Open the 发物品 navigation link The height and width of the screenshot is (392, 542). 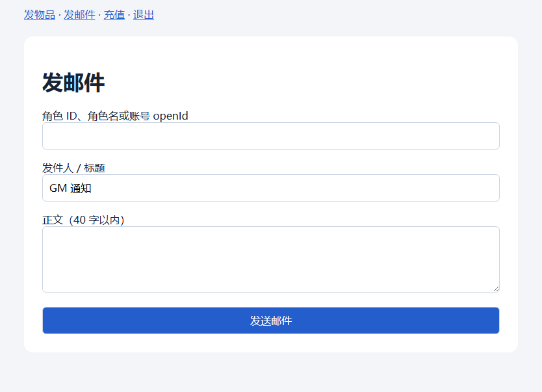coord(40,15)
